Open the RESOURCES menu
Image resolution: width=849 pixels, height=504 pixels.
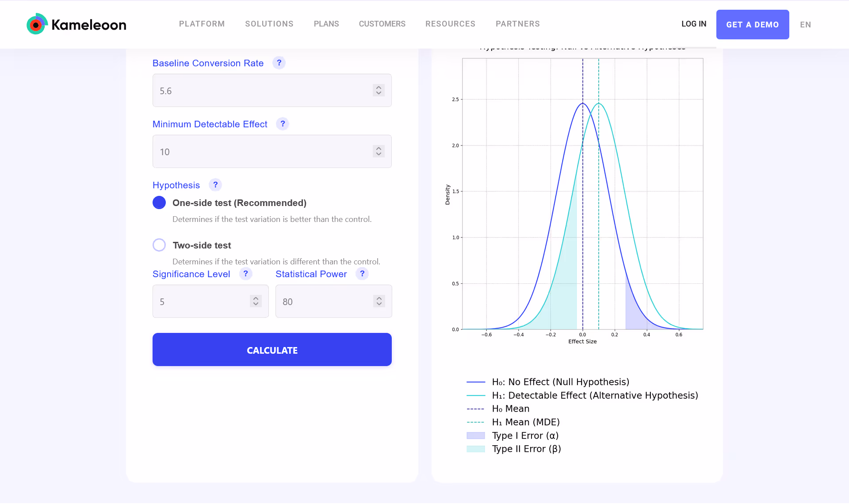pyautogui.click(x=450, y=24)
